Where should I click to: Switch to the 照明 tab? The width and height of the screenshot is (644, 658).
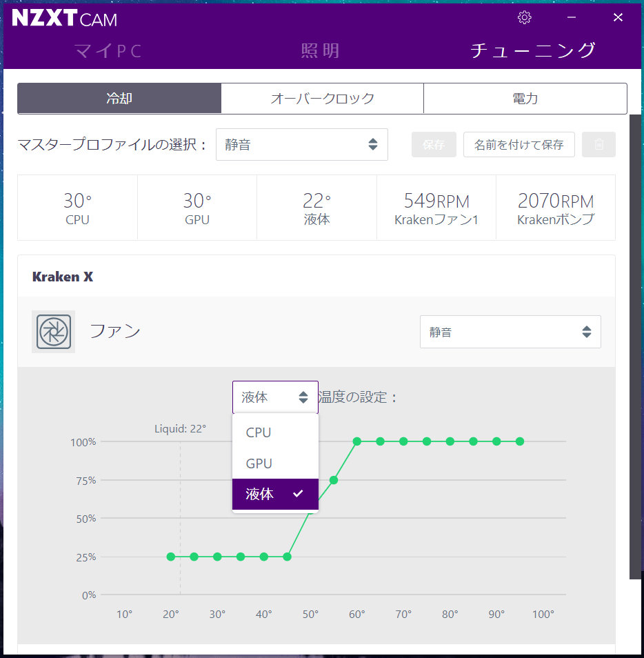(x=320, y=51)
